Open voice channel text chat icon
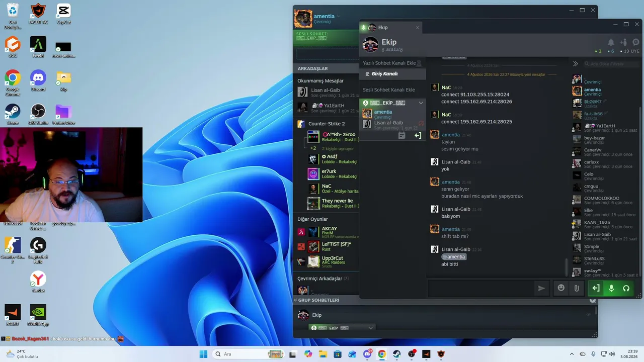This screenshot has height=362, width=644. (x=401, y=135)
